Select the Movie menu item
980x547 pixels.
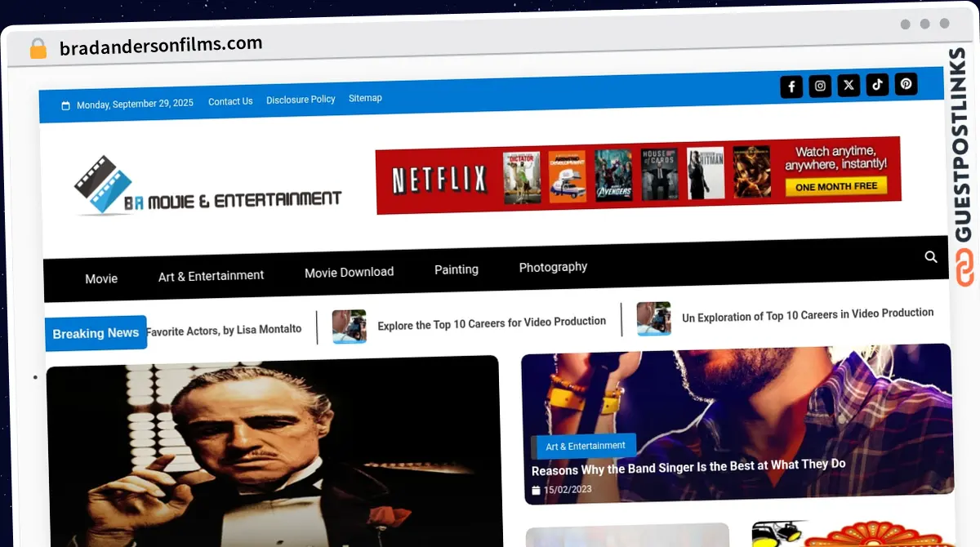(101, 278)
